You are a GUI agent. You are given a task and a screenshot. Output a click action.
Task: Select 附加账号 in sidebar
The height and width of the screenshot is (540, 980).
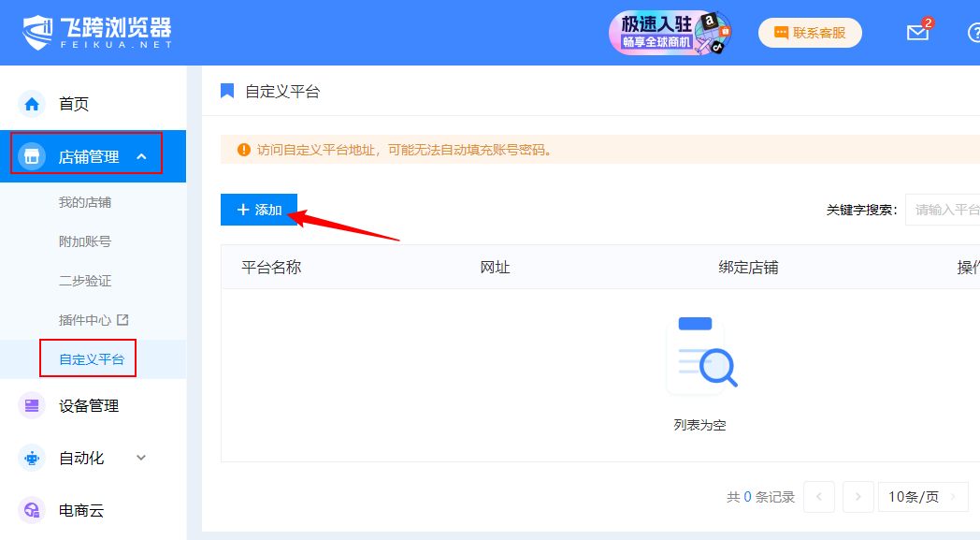pyautogui.click(x=85, y=241)
